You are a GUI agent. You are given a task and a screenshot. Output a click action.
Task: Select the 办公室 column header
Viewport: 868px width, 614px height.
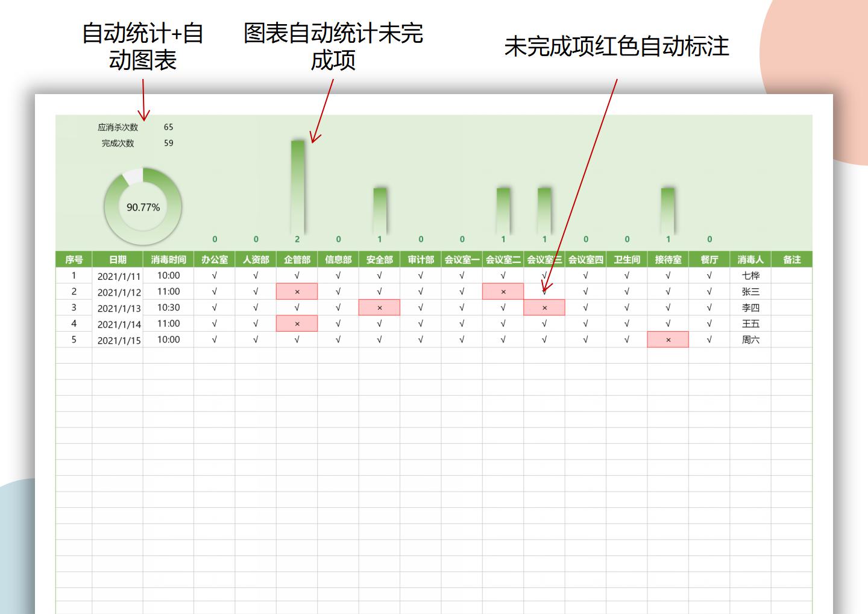pos(215,259)
